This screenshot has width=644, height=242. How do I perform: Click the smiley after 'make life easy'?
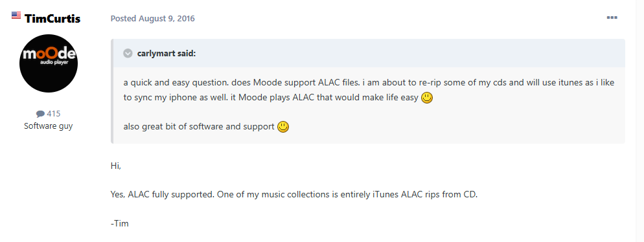[427, 98]
